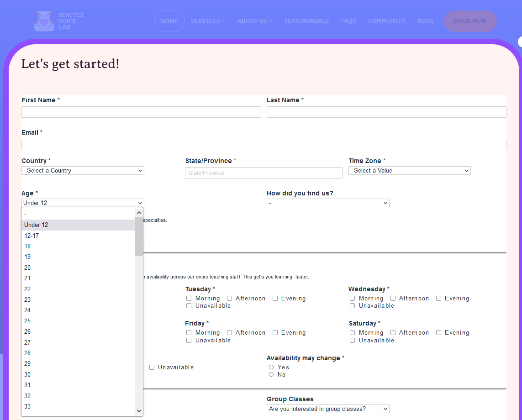The image size is (522, 420).
Task: Mark Friday as Unavailable
Action: pos(189,341)
